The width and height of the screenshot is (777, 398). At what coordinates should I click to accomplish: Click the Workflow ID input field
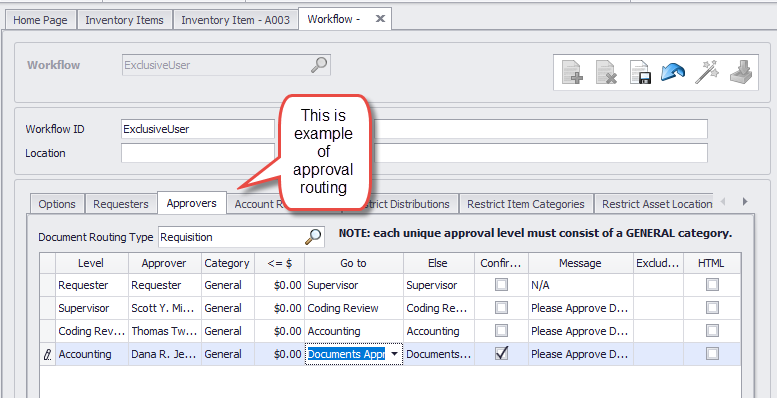point(197,129)
